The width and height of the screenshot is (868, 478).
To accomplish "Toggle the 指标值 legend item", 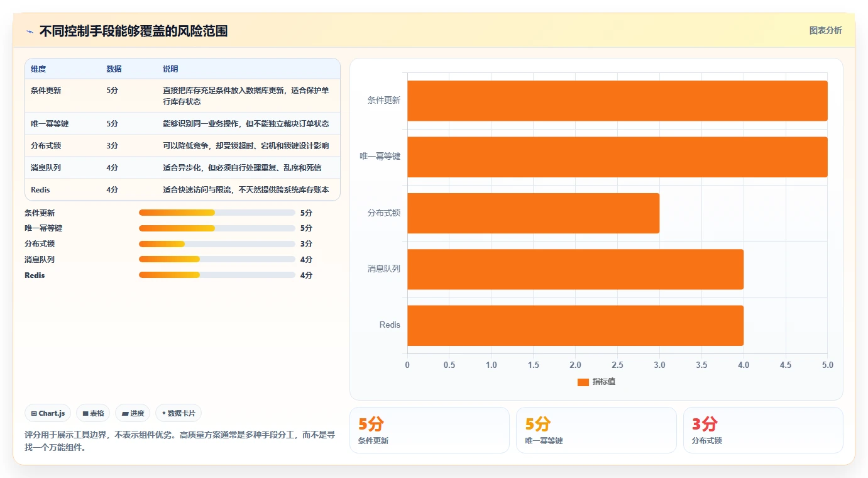I will (596, 382).
